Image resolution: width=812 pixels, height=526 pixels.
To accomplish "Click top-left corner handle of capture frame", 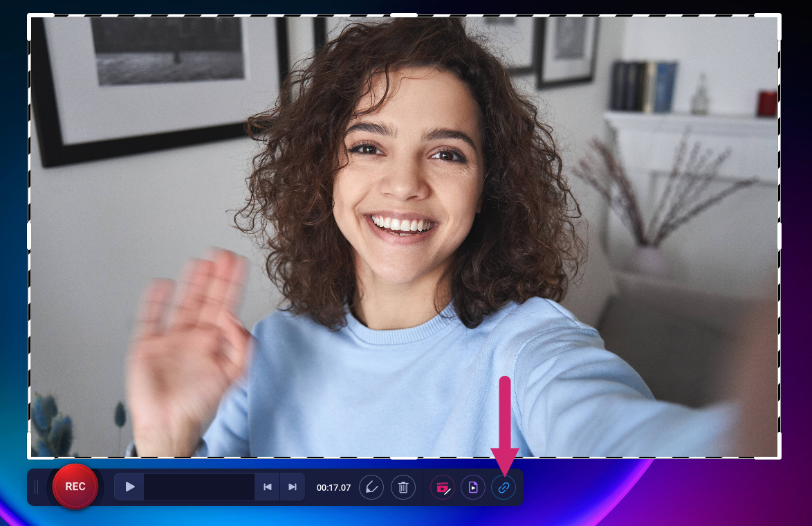I will tap(29, 16).
